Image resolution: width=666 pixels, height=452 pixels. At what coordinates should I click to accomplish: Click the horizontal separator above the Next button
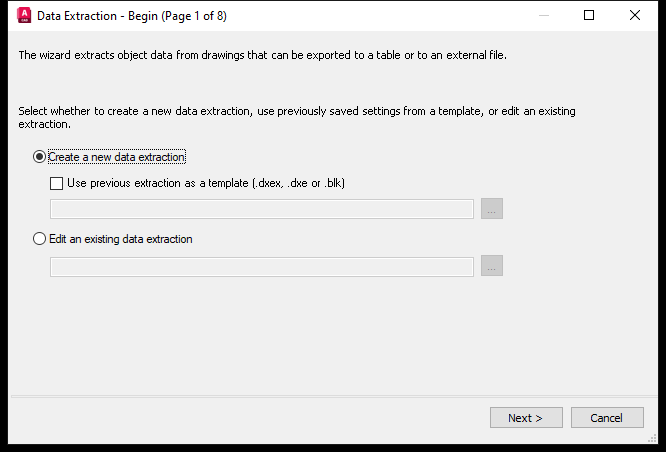tap(334, 396)
